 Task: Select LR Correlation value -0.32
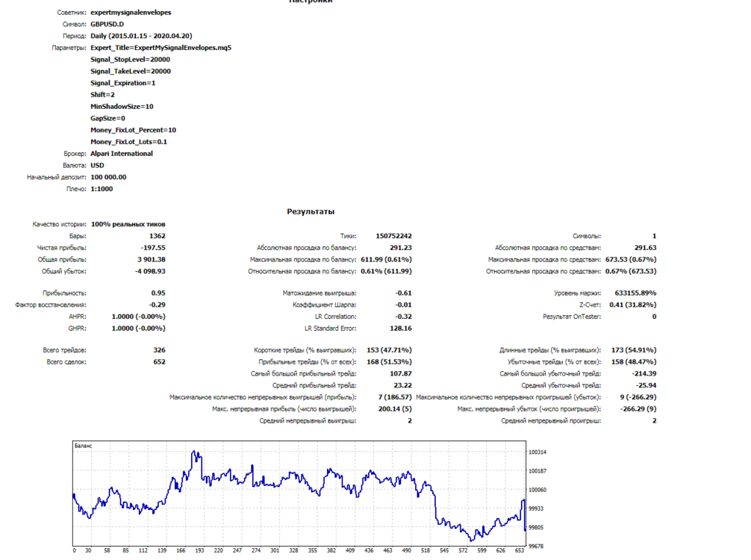[403, 317]
